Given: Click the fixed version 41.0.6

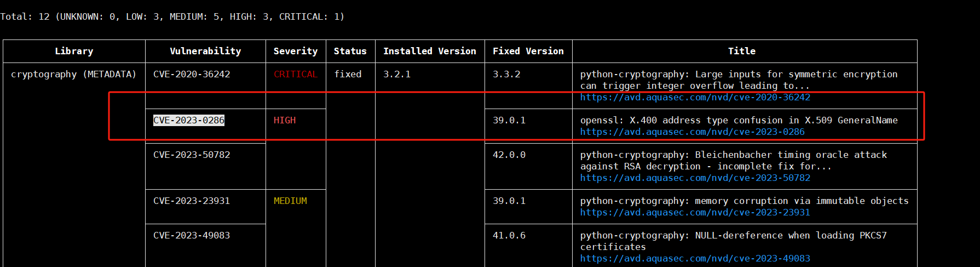Looking at the screenshot, I should (x=509, y=236).
